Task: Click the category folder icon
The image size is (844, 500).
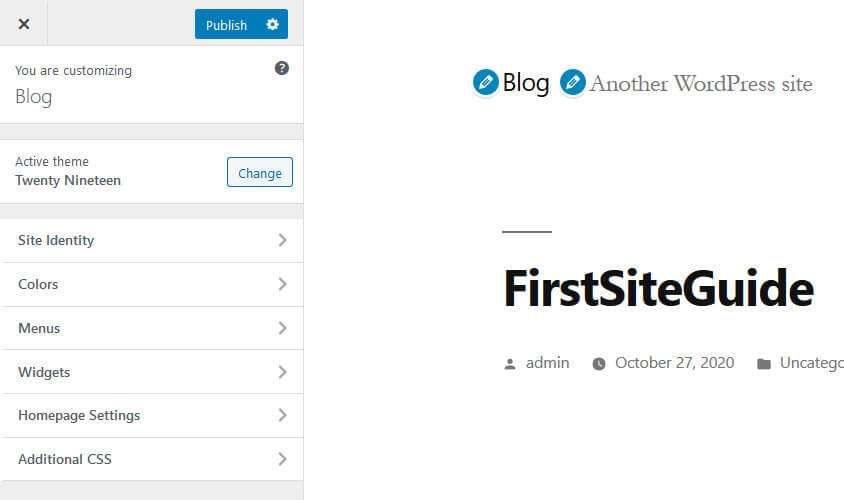Action: 764,364
